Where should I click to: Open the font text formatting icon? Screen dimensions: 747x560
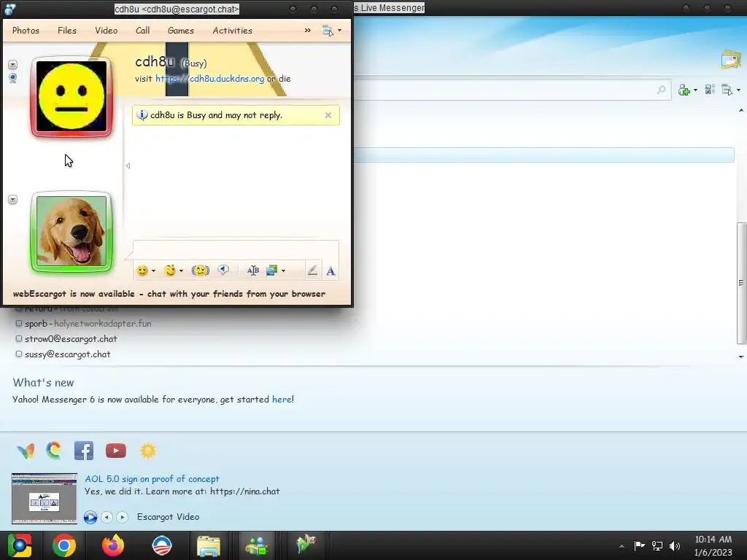tap(253, 271)
